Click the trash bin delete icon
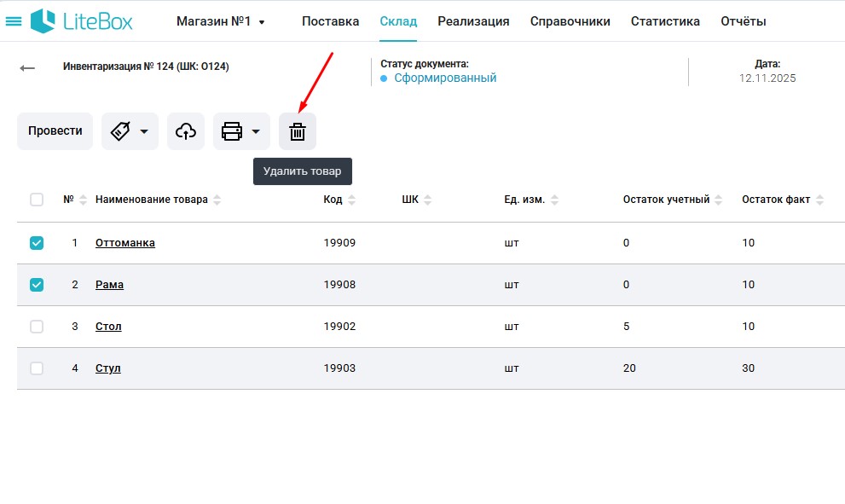Viewport: 845px width, 504px height. pyautogui.click(x=297, y=131)
